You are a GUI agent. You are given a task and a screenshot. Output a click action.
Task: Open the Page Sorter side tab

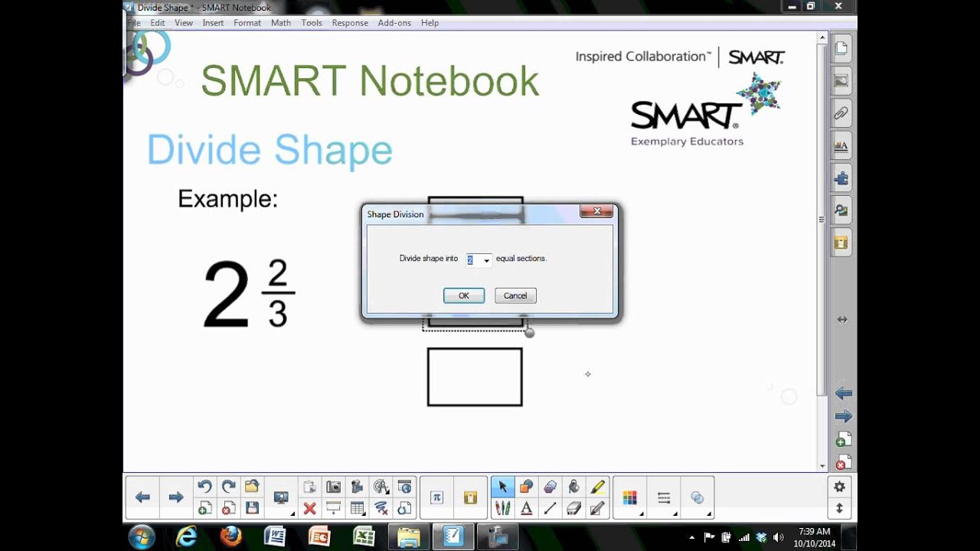841,49
